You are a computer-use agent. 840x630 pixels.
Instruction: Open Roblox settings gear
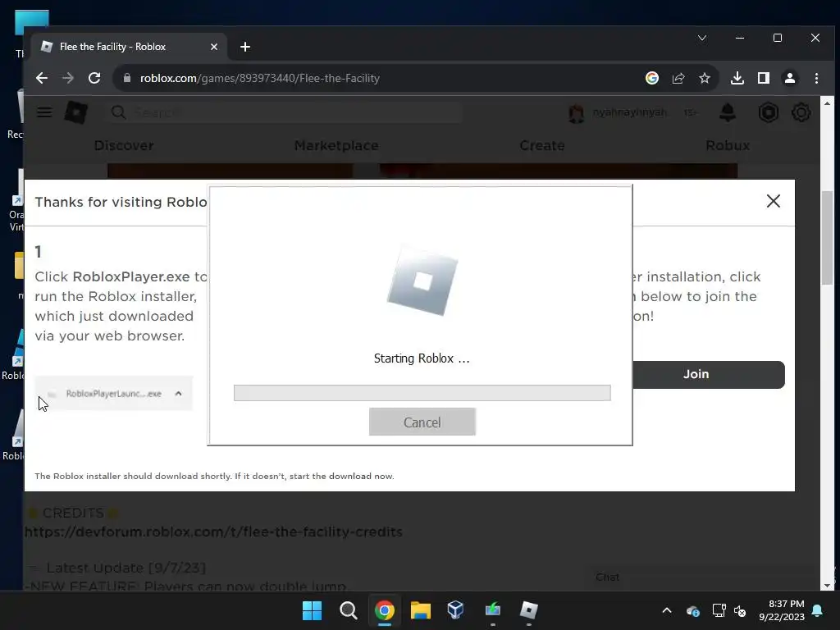tap(801, 112)
